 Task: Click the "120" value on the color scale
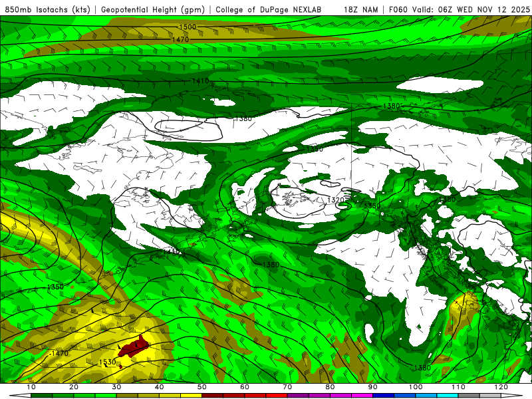(x=501, y=387)
